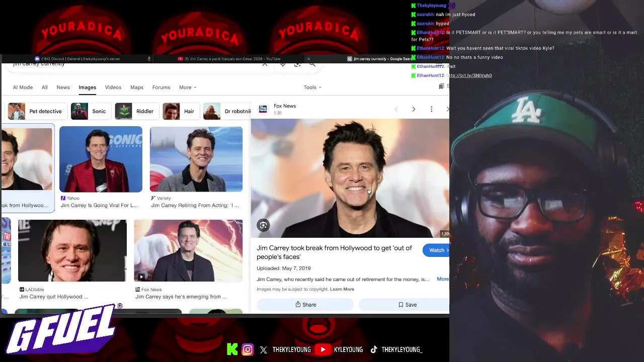This screenshot has width=644, height=362.
Task: Expand the More search categories dropdown
Action: (188, 87)
